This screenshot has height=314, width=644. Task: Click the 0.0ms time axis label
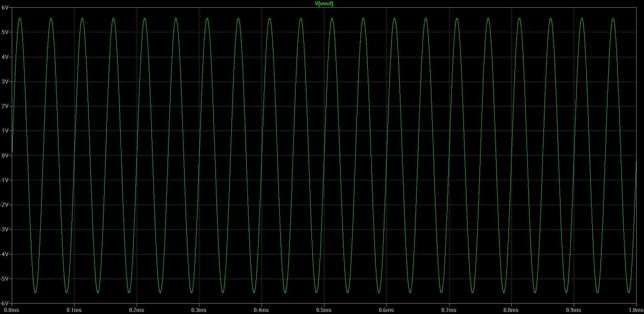pyautogui.click(x=11, y=310)
